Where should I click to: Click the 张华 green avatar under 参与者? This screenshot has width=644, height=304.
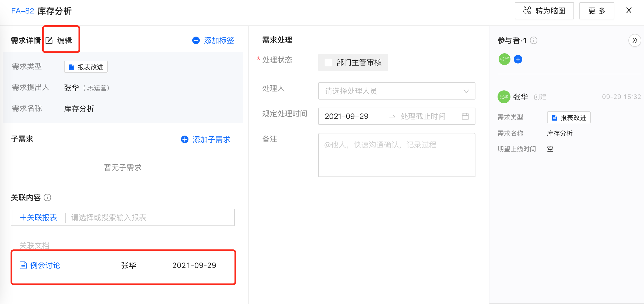pos(504,59)
